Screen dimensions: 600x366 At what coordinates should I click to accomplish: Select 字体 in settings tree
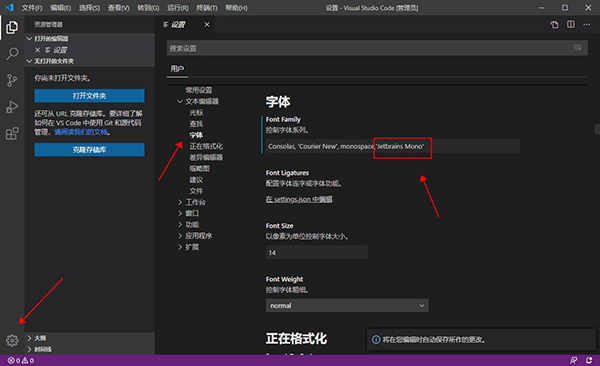(196, 135)
